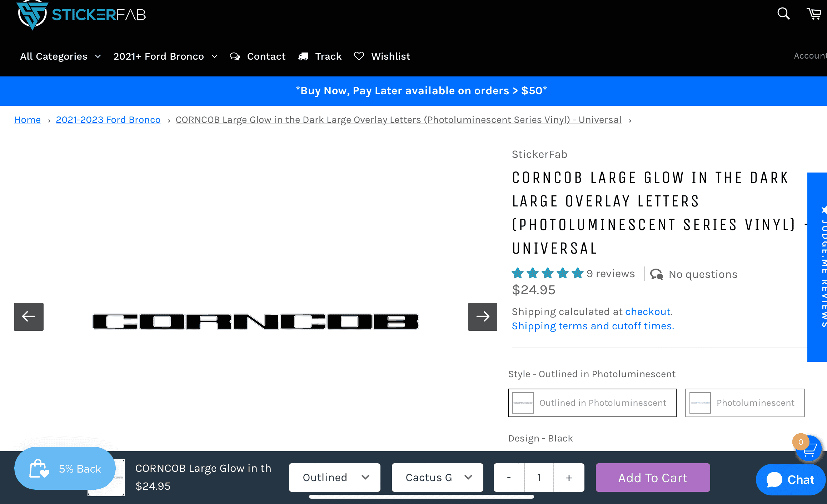This screenshot has width=827, height=504.
Task: Open the Outlined style dropdown
Action: pyautogui.click(x=335, y=478)
